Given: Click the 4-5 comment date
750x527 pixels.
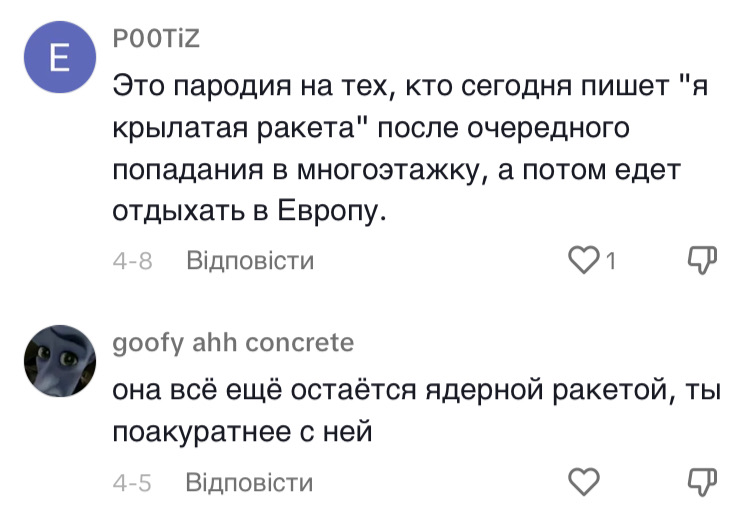Looking at the screenshot, I should click(x=132, y=484).
